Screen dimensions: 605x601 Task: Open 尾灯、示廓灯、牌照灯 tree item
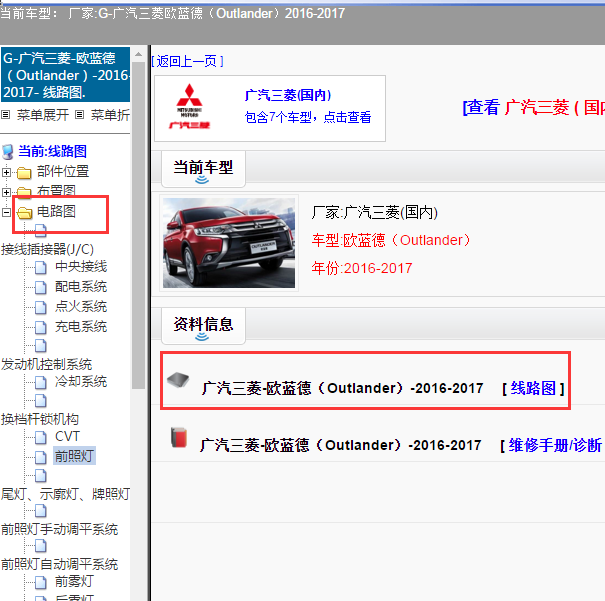[65, 494]
